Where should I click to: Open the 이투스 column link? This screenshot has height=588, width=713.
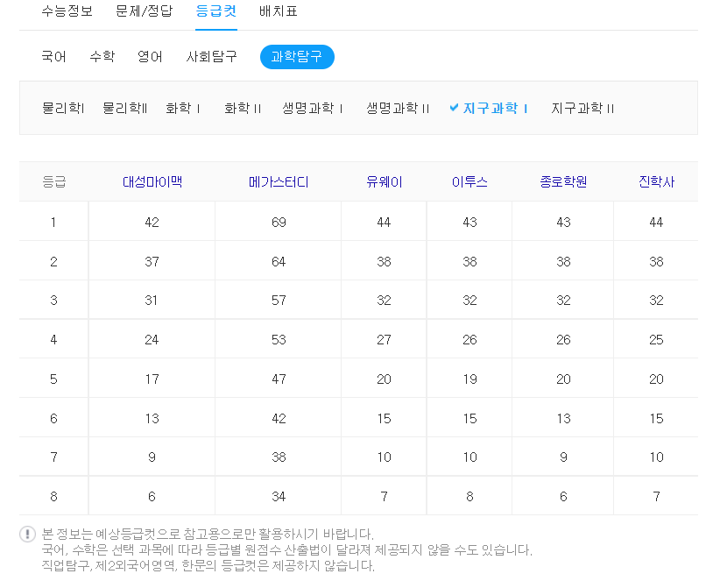(469, 182)
